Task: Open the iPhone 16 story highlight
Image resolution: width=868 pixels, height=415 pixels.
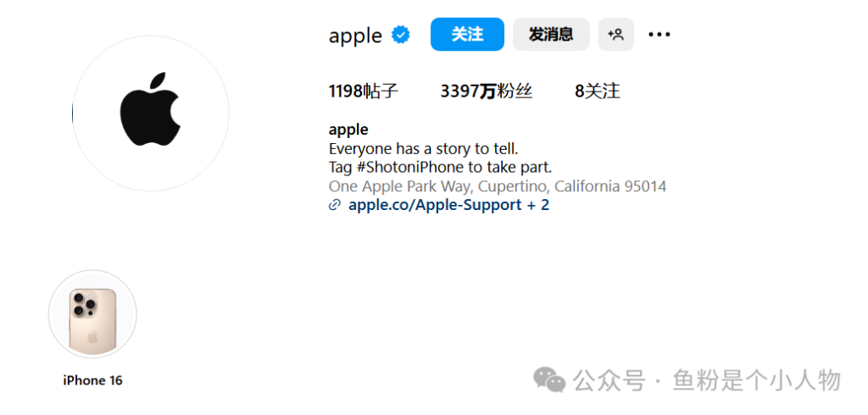Action: 92,314
